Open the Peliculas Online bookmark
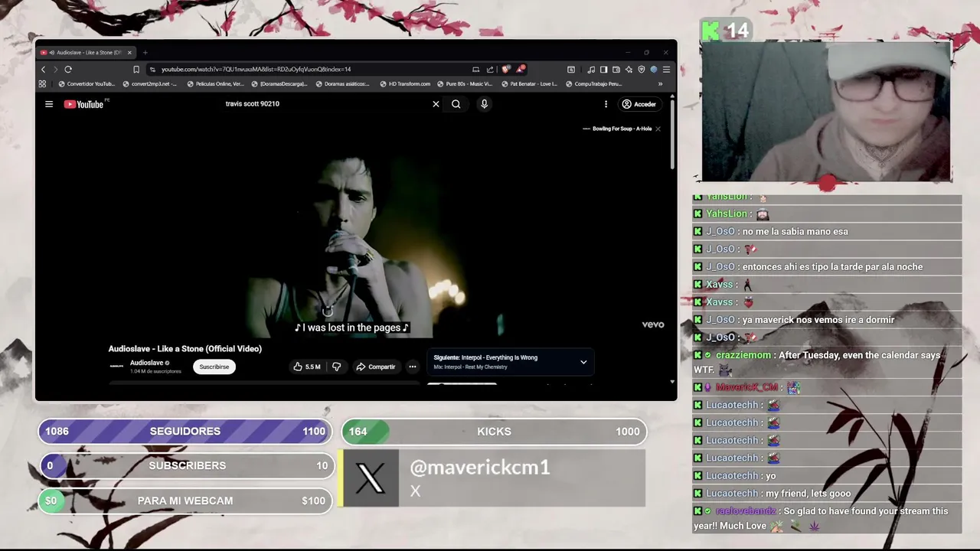This screenshot has width=980, height=551. pos(215,83)
